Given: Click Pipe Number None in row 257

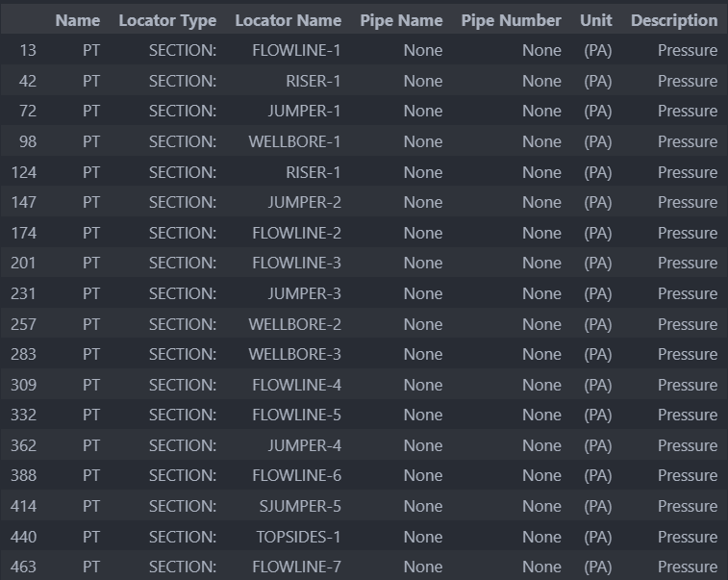Looking at the screenshot, I should coord(541,324).
